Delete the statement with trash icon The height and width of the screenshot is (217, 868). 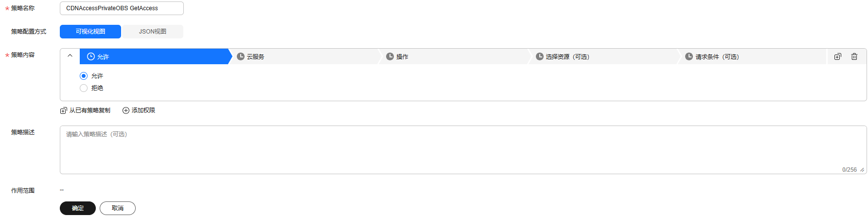pos(854,57)
